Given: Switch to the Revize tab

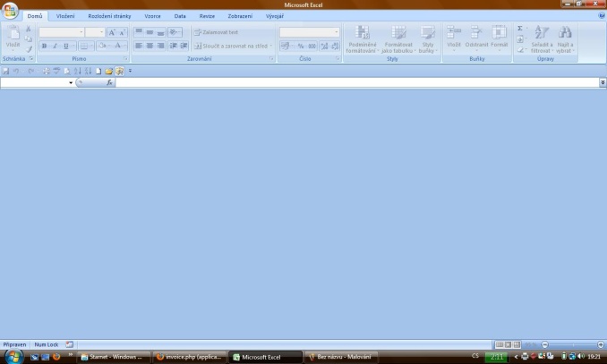Looking at the screenshot, I should [x=207, y=16].
